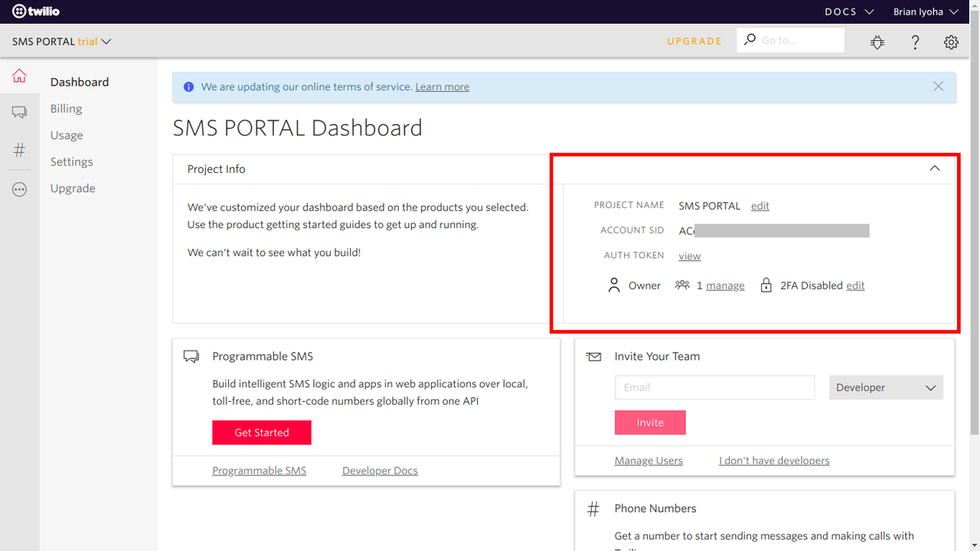Focus the Email input field
The image size is (980, 551).
pyautogui.click(x=714, y=387)
